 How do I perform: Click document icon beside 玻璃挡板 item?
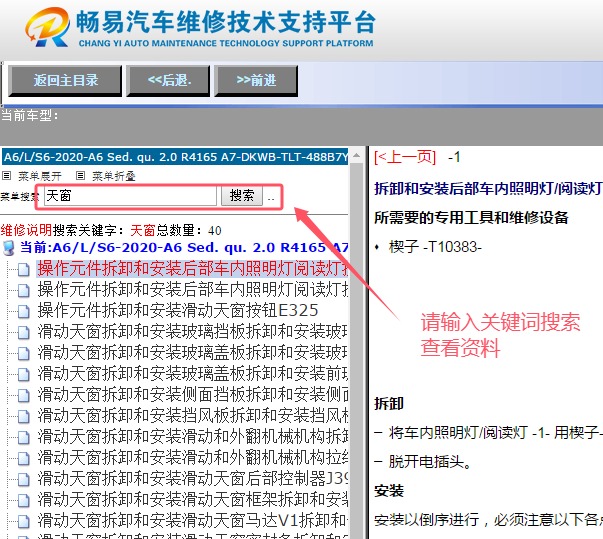click(23, 333)
